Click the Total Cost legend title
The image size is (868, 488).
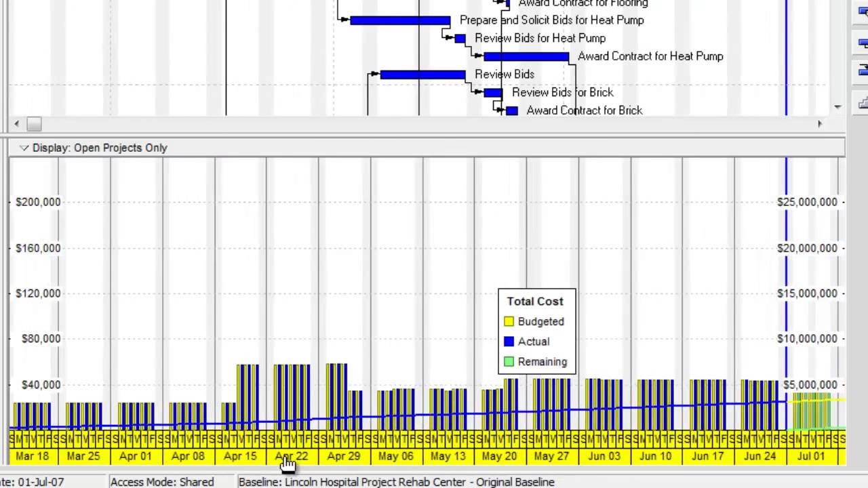pyautogui.click(x=535, y=302)
